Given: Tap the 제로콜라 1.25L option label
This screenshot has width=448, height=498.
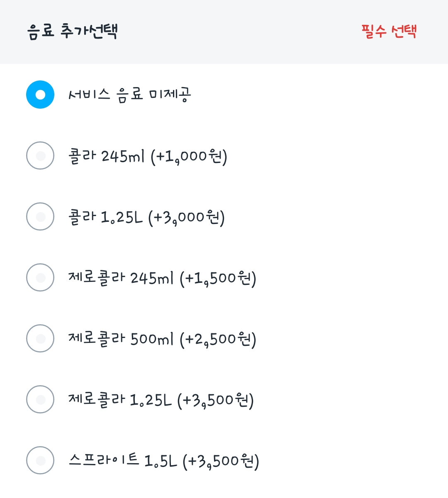Looking at the screenshot, I should point(161,400).
